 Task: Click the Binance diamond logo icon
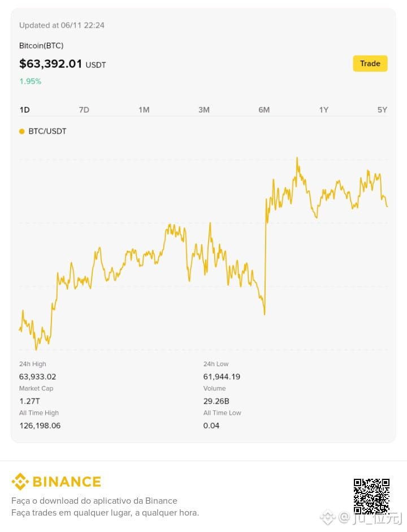(x=20, y=482)
